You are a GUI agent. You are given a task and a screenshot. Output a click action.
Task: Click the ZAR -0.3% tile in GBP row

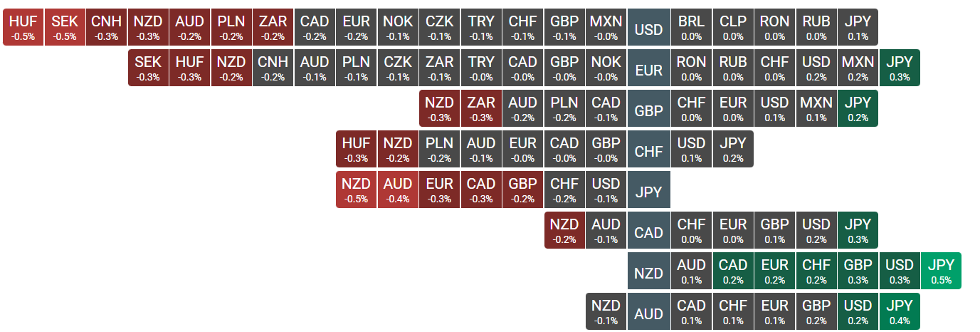point(481,108)
